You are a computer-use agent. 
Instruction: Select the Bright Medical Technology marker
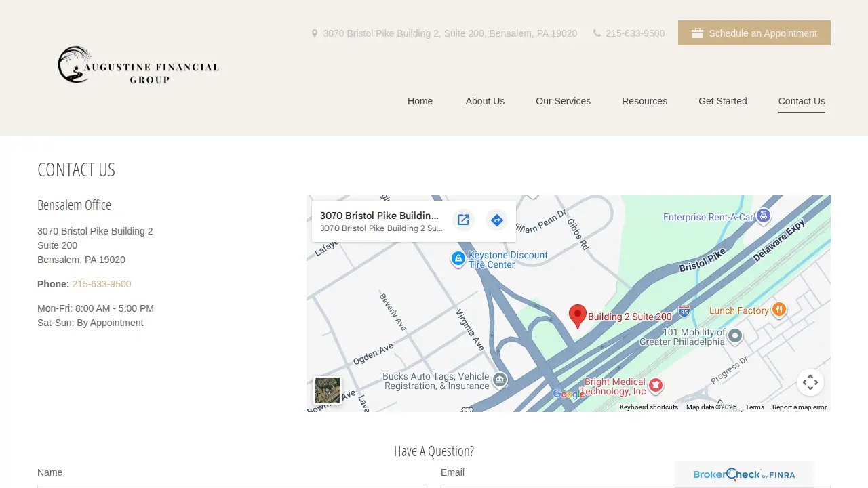pos(655,386)
